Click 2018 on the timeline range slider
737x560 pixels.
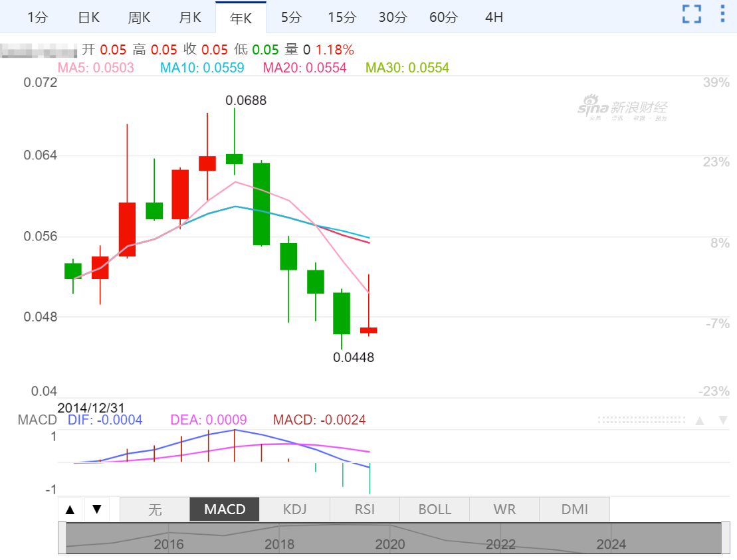(279, 545)
